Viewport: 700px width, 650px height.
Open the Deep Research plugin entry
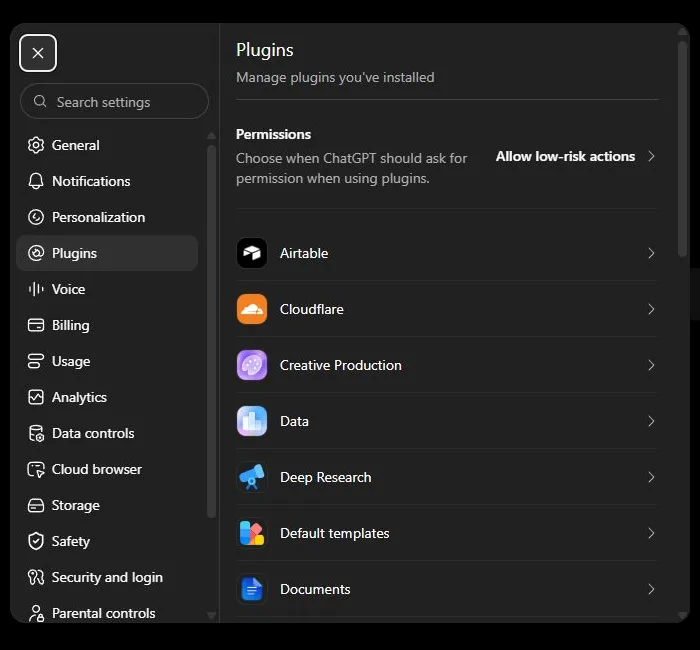[x=446, y=477]
